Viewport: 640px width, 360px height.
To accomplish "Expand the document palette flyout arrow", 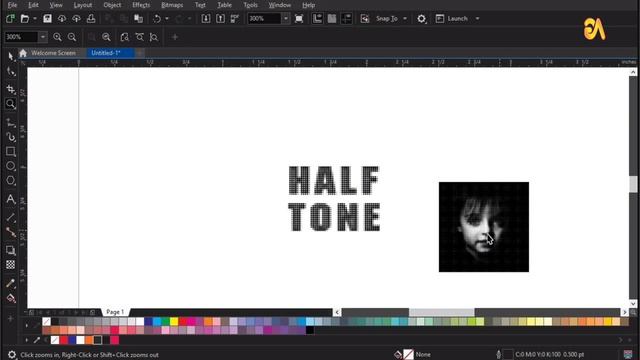I will (x=27, y=340).
